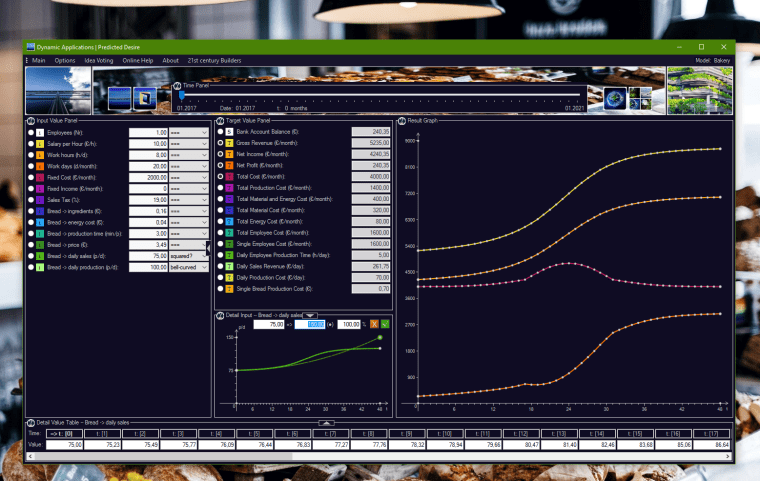The height and width of the screenshot is (481, 760).
Task: Open the Options menu
Action: click(x=65, y=60)
